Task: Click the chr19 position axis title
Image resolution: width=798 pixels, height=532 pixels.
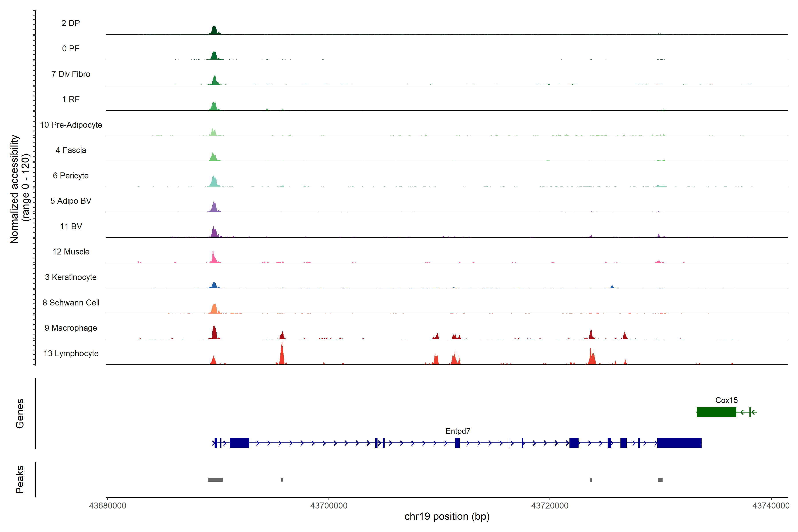Action: coord(447,516)
